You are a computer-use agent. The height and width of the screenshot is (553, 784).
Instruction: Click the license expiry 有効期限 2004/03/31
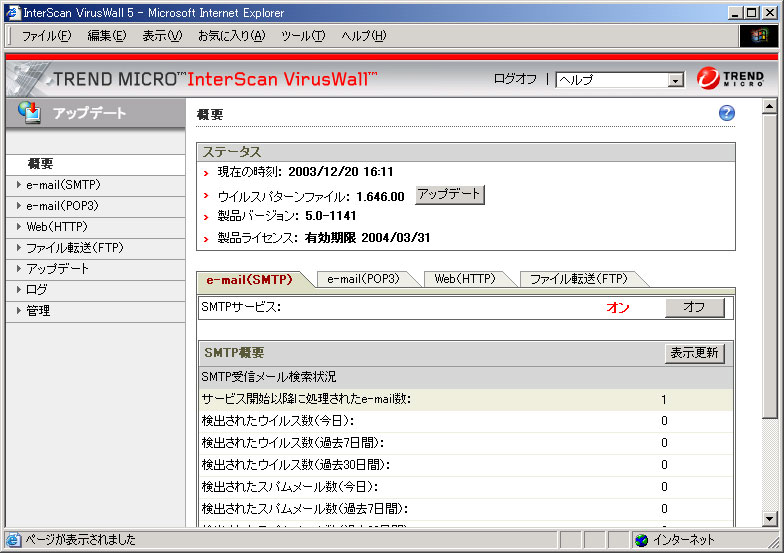(368, 238)
